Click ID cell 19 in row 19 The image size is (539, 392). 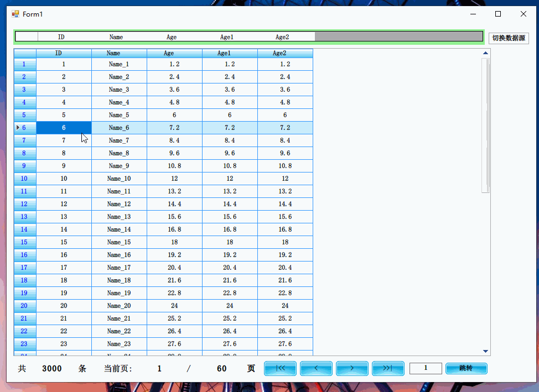pyautogui.click(x=64, y=293)
